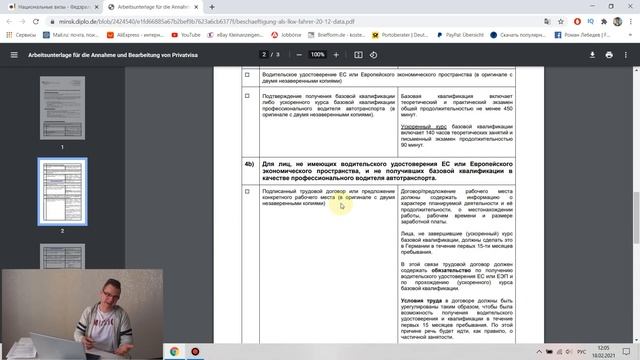The height and width of the screenshot is (360, 640).
Task: Zoom in with the plus button
Action: point(336,55)
